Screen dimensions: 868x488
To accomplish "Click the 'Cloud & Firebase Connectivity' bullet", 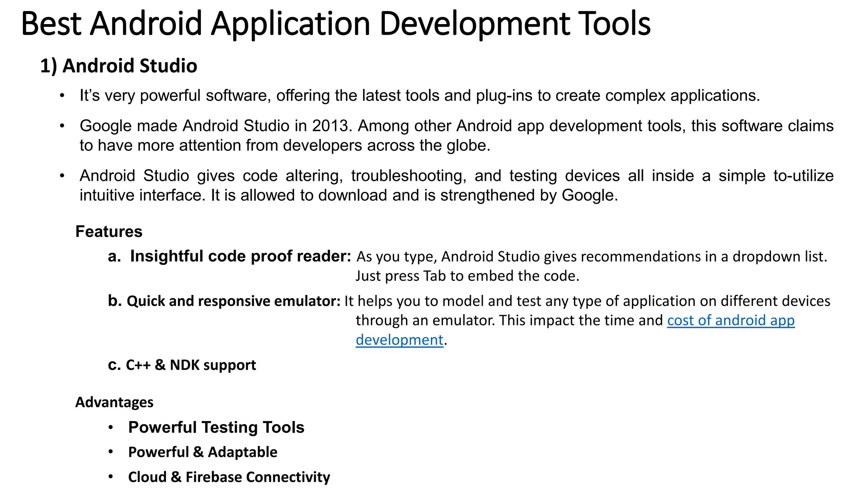I will [229, 477].
